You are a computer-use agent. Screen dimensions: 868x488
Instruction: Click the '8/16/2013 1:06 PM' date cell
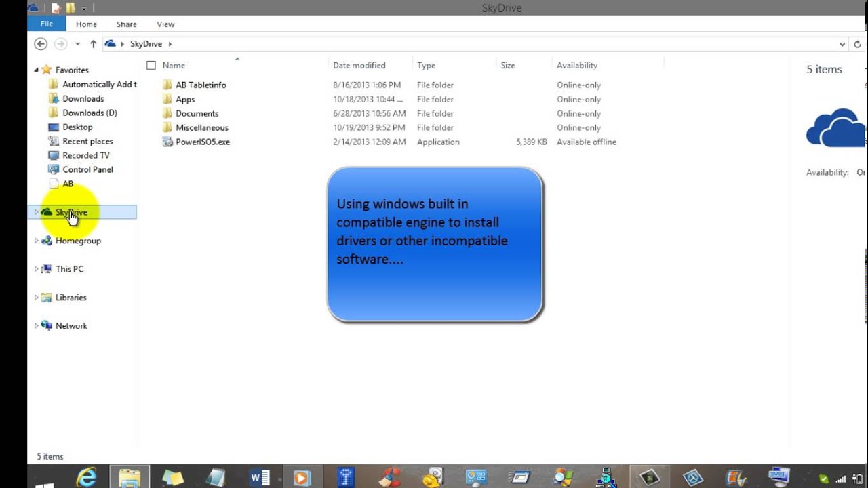coord(367,85)
